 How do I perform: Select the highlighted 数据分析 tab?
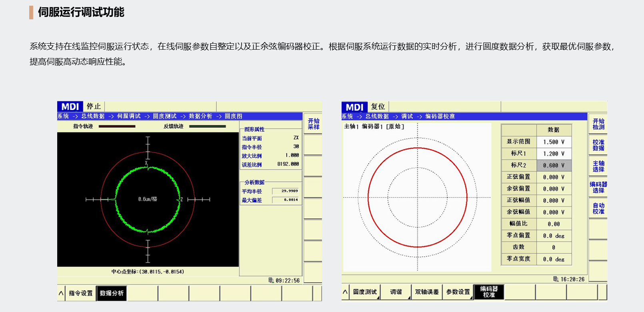click(x=112, y=293)
